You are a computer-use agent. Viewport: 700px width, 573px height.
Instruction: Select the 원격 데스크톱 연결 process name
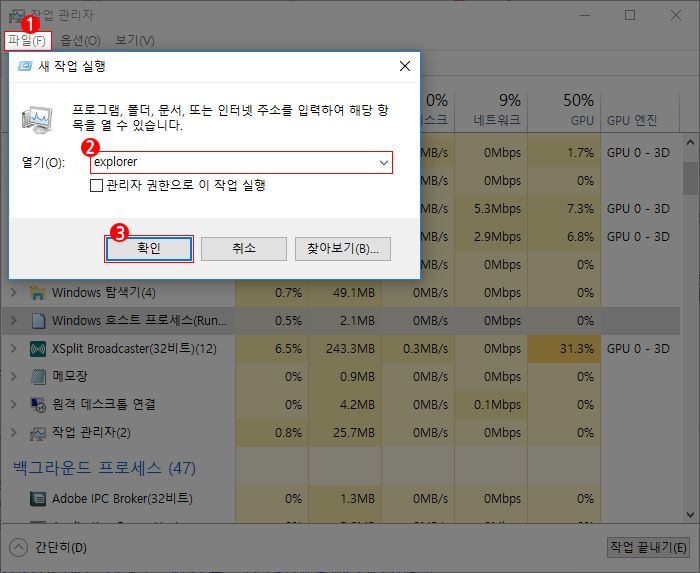[x=104, y=404]
